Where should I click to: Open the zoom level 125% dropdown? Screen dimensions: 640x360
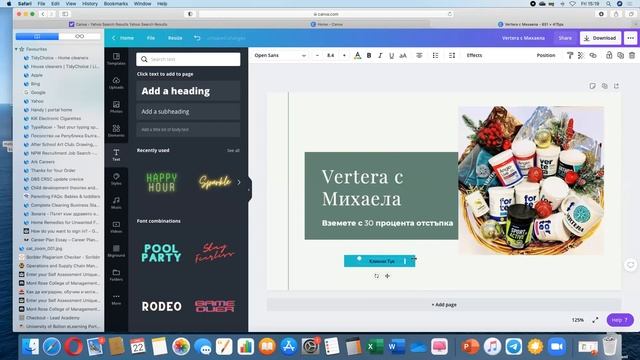(578, 320)
